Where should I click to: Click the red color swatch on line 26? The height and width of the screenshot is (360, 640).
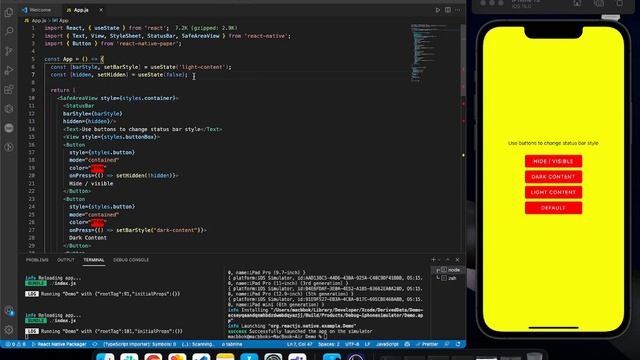pyautogui.click(x=97, y=222)
